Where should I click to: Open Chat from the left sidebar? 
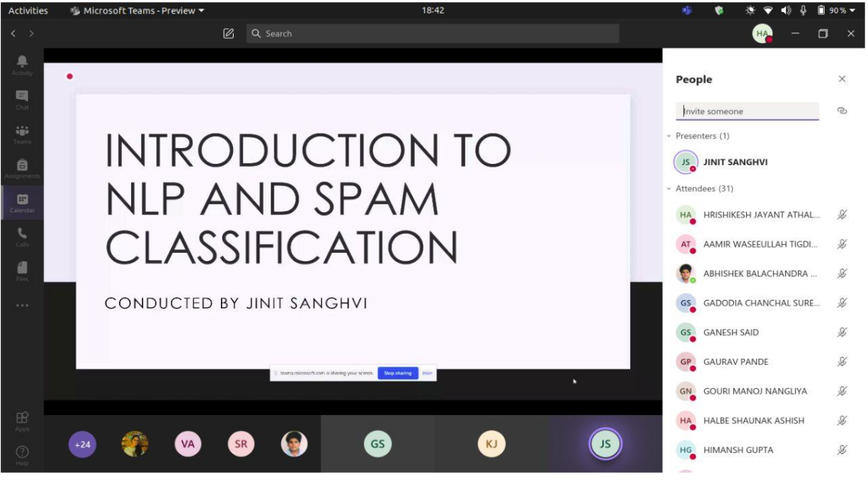22,99
